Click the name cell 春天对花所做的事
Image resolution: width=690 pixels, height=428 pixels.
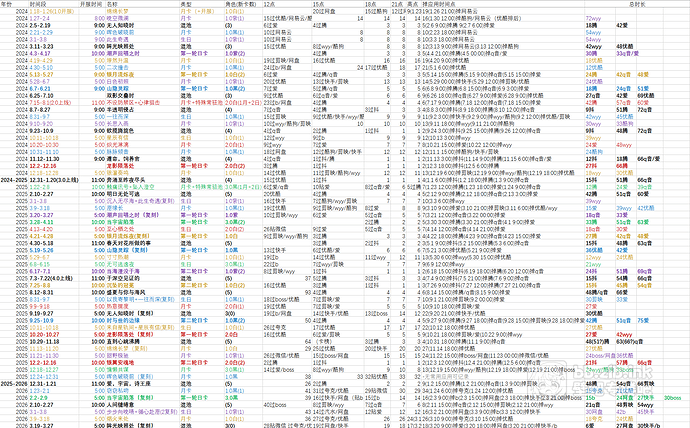point(128,243)
